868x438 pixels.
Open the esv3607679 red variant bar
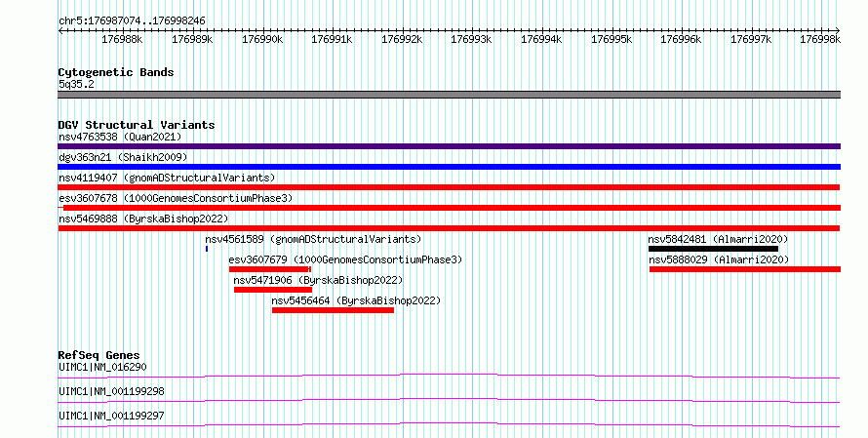point(270,269)
